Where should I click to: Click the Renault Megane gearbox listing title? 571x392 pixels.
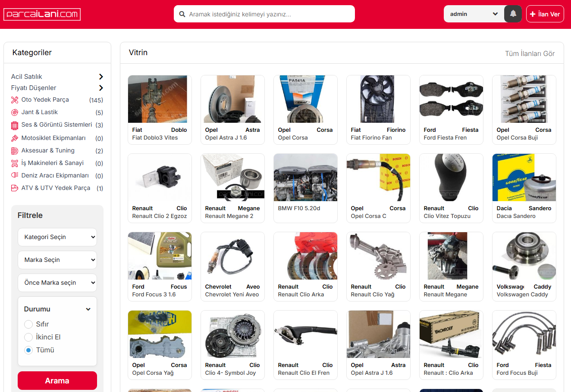pos(446,295)
